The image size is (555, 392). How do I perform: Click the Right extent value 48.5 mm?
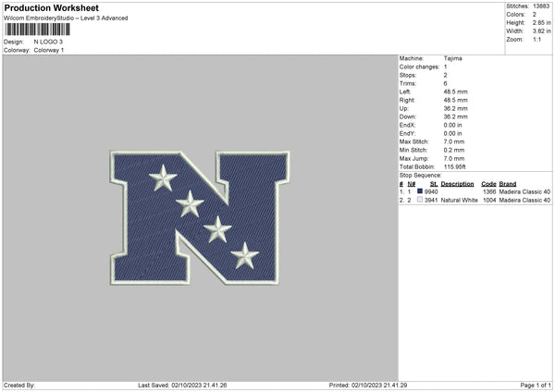[455, 100]
